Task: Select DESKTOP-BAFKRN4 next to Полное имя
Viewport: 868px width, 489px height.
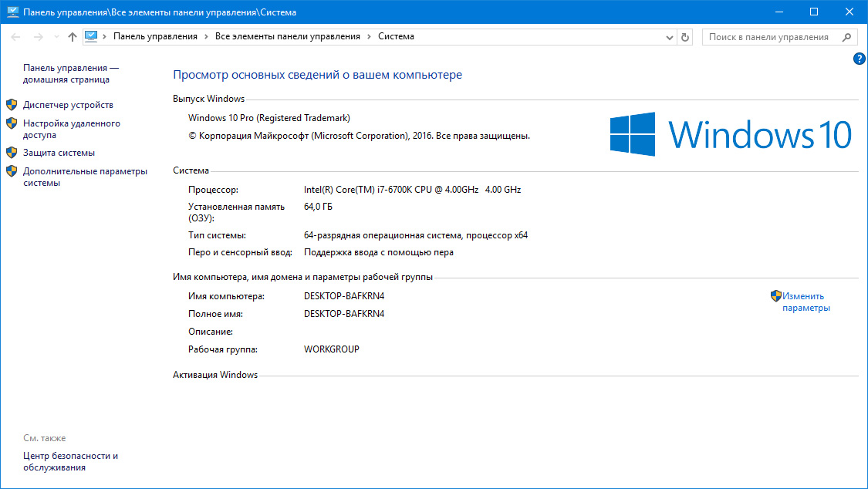Action: pyautogui.click(x=344, y=314)
